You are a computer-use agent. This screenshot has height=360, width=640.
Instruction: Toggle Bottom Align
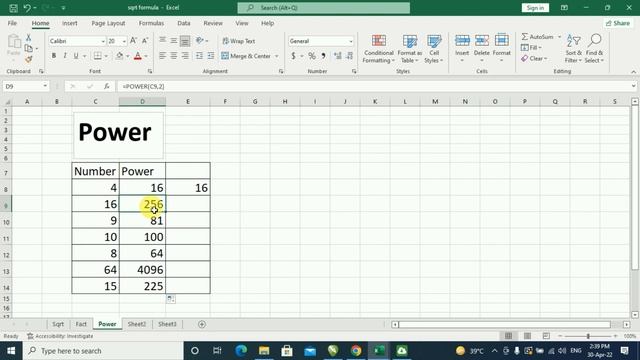(x=185, y=41)
